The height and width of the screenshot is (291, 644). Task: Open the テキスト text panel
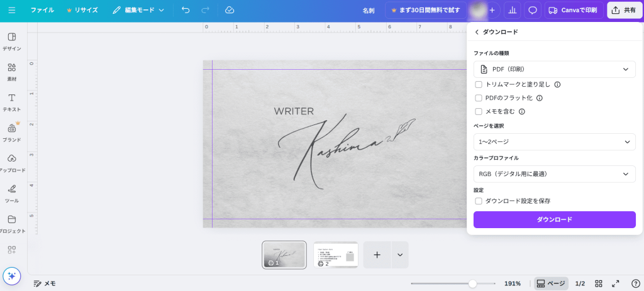point(12,102)
